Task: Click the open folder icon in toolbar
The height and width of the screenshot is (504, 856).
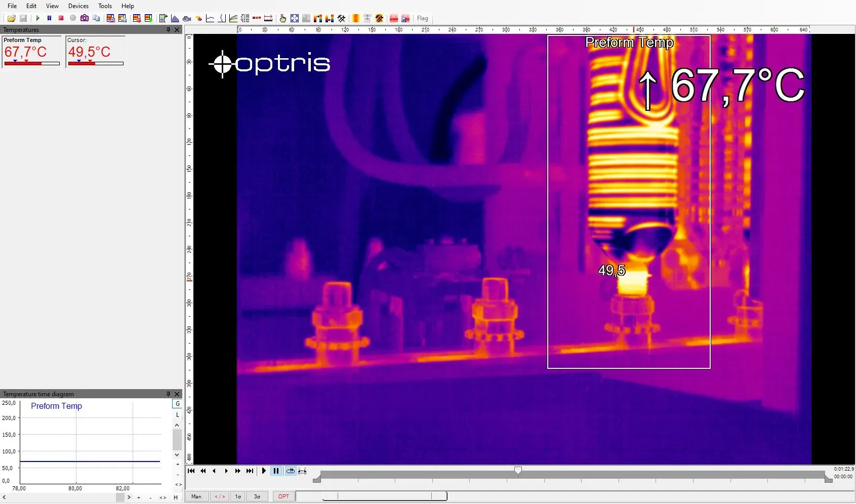Action: pyautogui.click(x=11, y=18)
